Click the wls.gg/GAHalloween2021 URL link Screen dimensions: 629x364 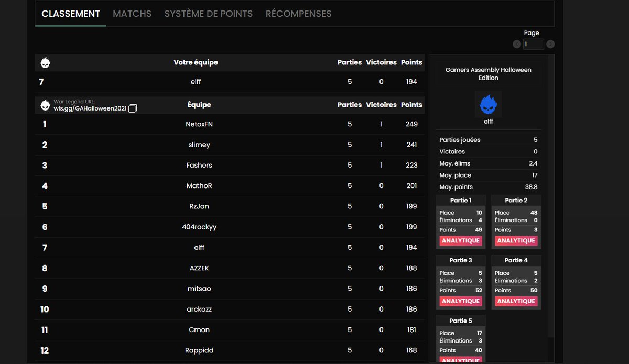point(90,108)
